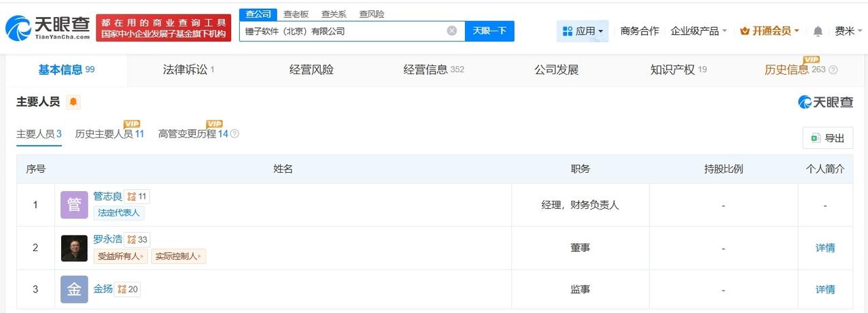
Task: Select the 历史主要人员 11 sub-tab
Action: click(109, 134)
